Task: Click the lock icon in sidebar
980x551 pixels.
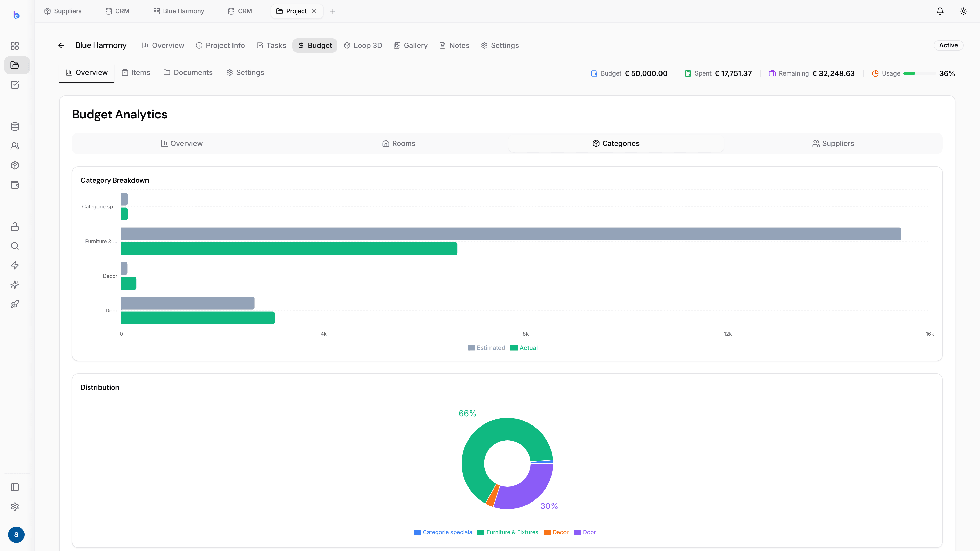Action: pos(15,227)
